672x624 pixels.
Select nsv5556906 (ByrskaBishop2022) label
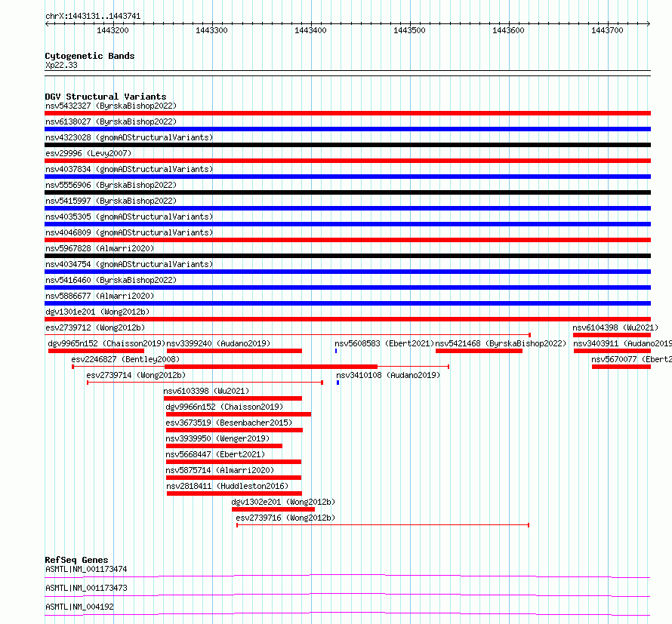pyautogui.click(x=111, y=185)
